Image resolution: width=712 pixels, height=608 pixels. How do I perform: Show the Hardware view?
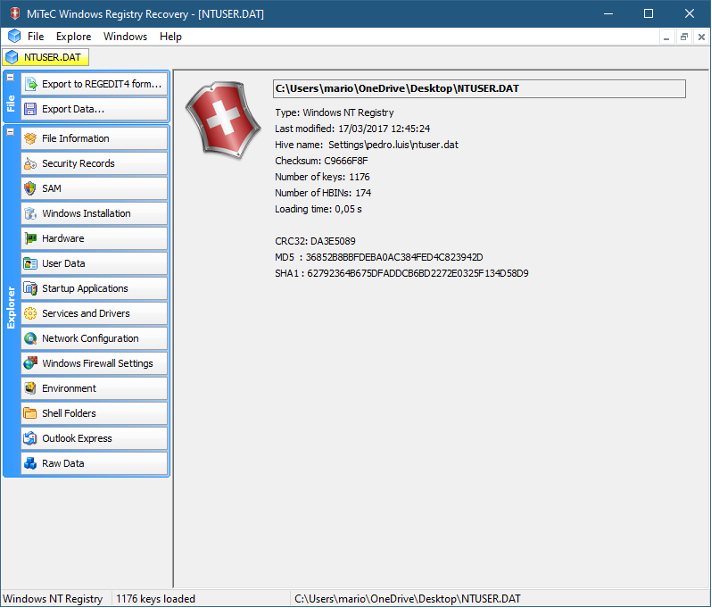pyautogui.click(x=94, y=238)
